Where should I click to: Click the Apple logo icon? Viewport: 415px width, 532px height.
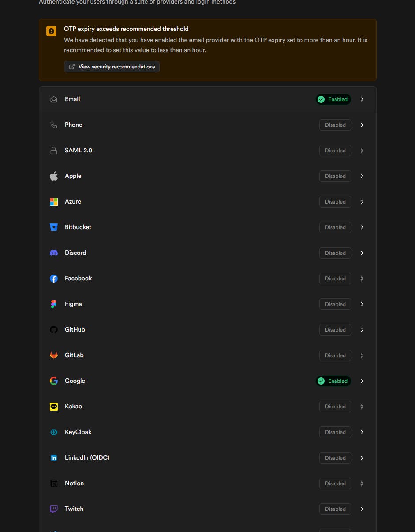coord(54,176)
